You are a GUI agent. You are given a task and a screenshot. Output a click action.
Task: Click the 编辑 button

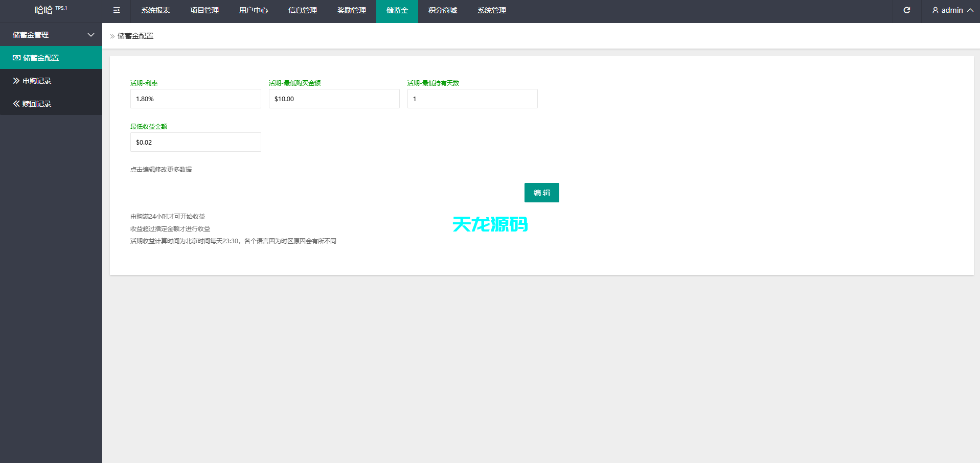tap(541, 193)
